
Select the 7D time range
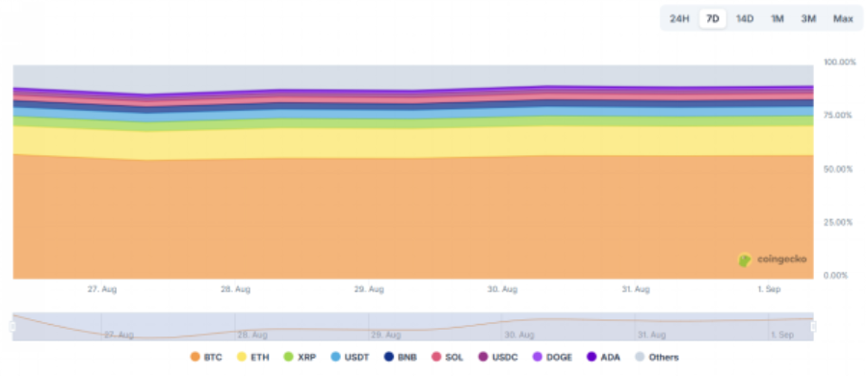pos(713,18)
